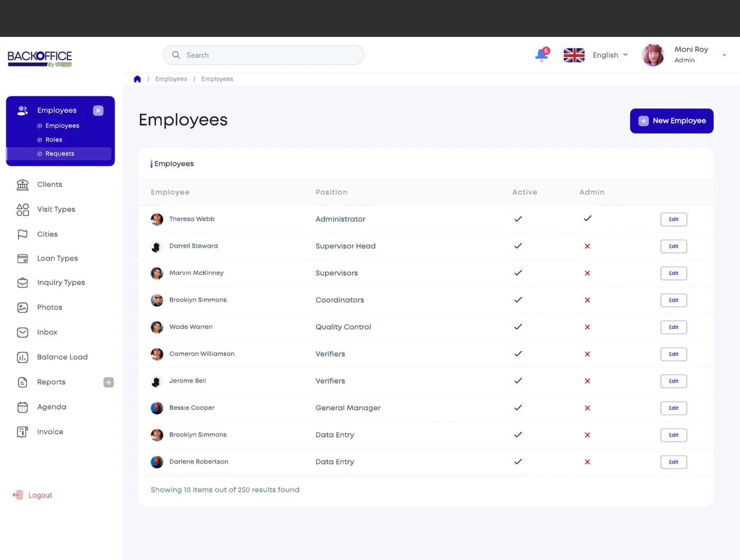Click the Balance Load chart icon
This screenshot has height=560, width=740.
click(x=22, y=357)
